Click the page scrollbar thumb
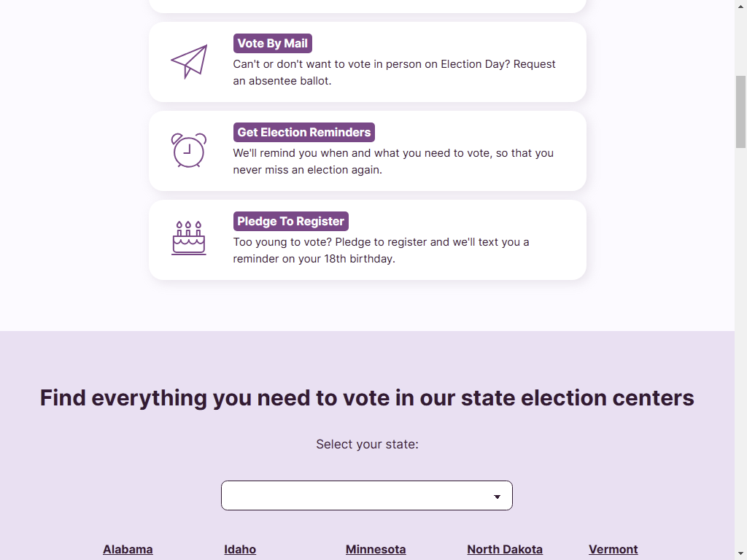The image size is (747, 560). coord(741,112)
